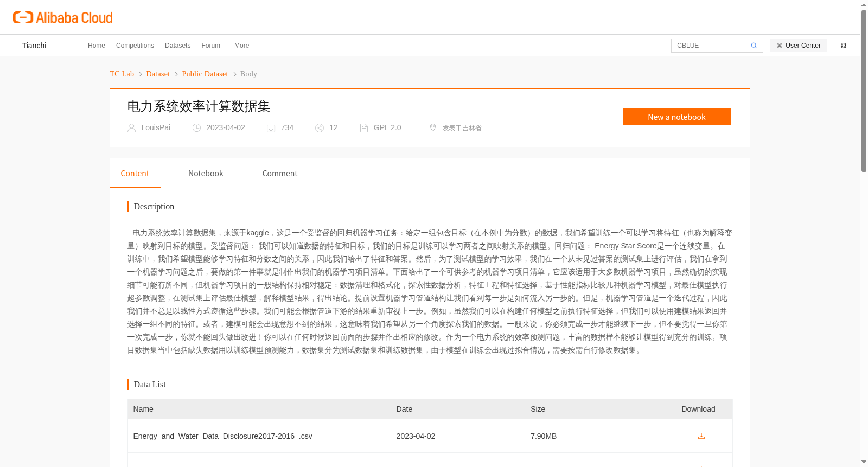The height and width of the screenshot is (467, 868).
Task: Click the calendar clock icon beside 2023-04-02
Action: [196, 128]
